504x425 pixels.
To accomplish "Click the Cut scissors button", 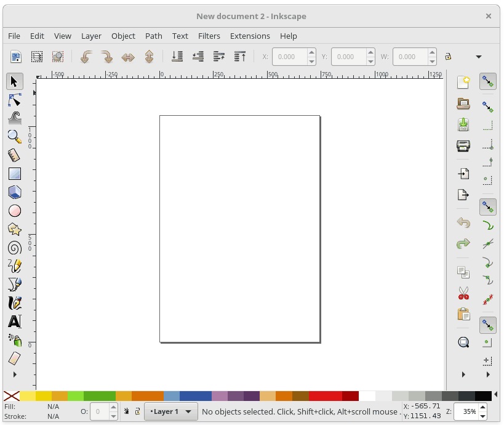I will tap(463, 293).
